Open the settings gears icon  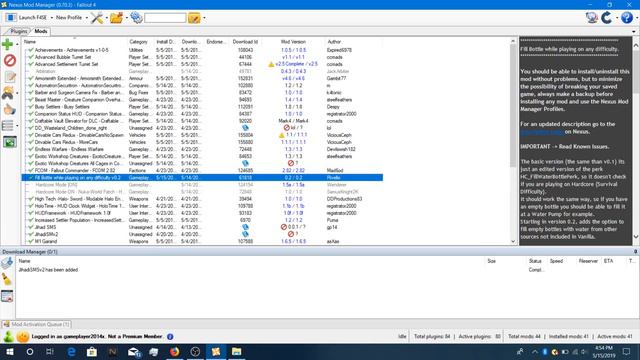point(136,18)
